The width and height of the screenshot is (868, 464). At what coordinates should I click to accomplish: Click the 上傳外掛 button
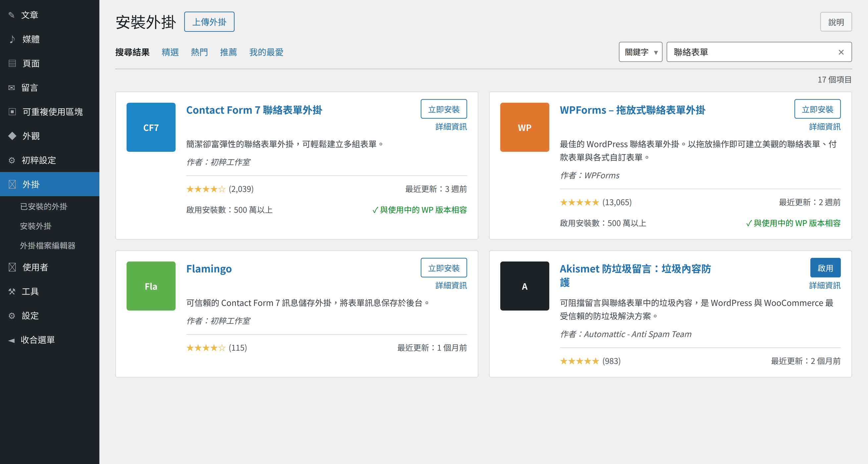click(x=209, y=22)
